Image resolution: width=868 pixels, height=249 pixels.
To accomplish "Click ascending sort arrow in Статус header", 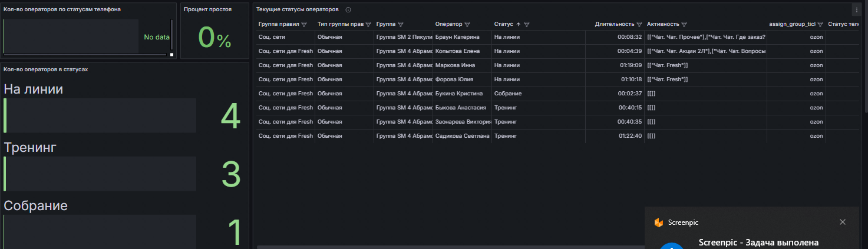I will click(518, 25).
